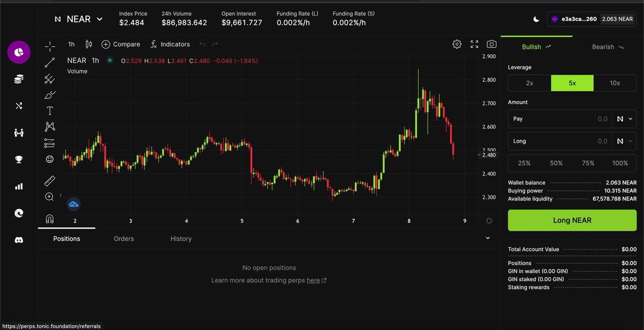Screen dimensions: 644x330
Task: Select 5x leverage
Action: point(572,83)
